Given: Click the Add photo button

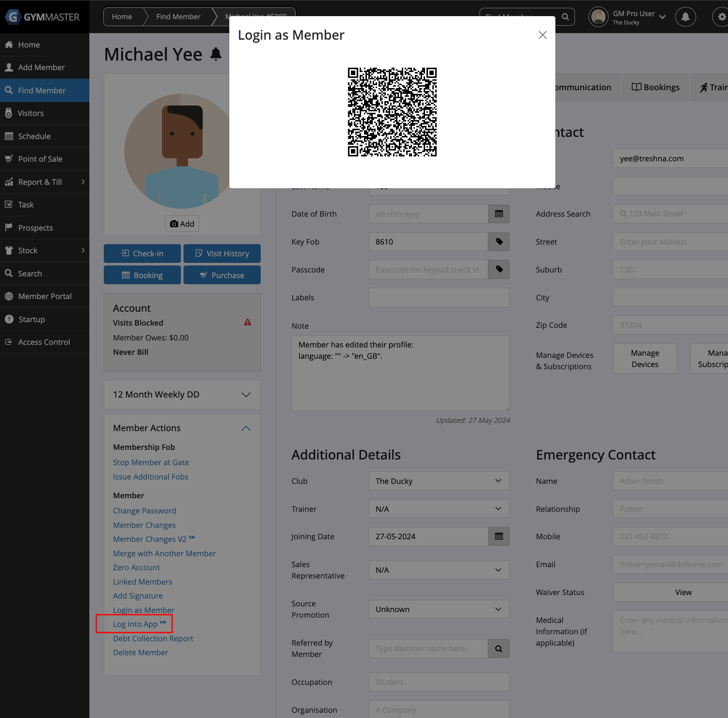Looking at the screenshot, I should coord(182,224).
